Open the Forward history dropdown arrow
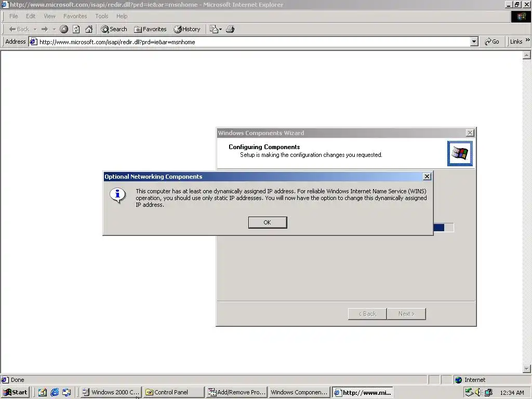This screenshot has width=532, height=399. pos(54,29)
